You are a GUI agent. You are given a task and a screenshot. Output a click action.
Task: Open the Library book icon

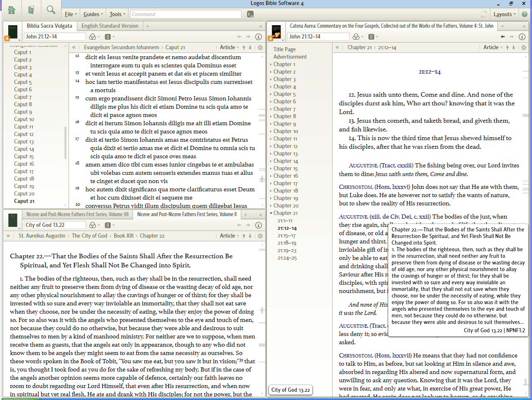(31, 10)
